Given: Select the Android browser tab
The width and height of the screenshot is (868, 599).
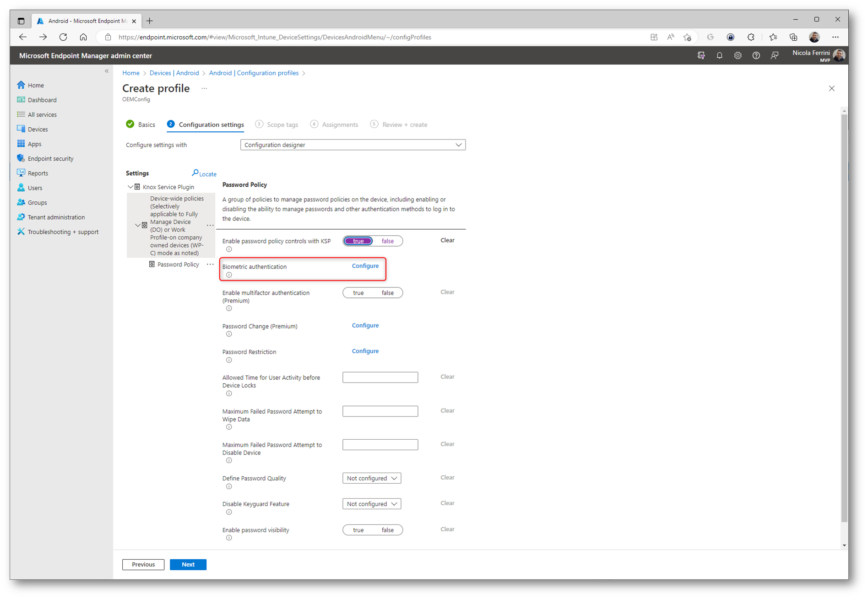Looking at the screenshot, I should point(86,21).
